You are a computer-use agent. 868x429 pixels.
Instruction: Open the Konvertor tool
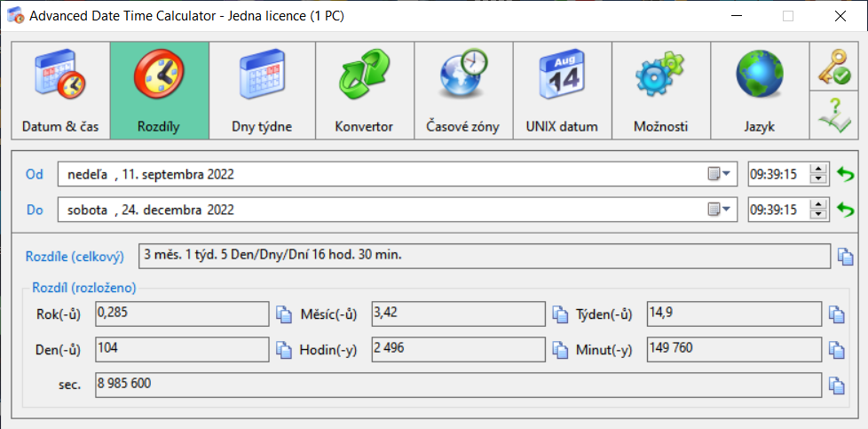[x=364, y=91]
